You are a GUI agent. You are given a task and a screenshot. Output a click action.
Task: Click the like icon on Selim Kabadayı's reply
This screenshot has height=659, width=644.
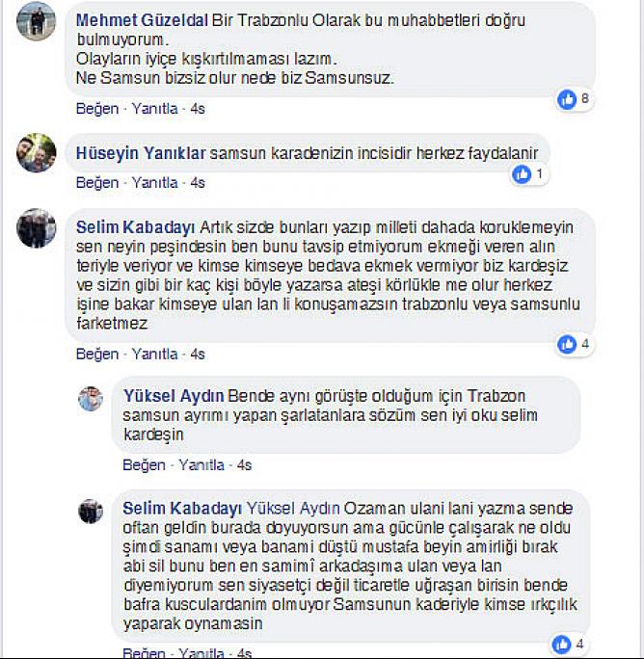point(561,645)
